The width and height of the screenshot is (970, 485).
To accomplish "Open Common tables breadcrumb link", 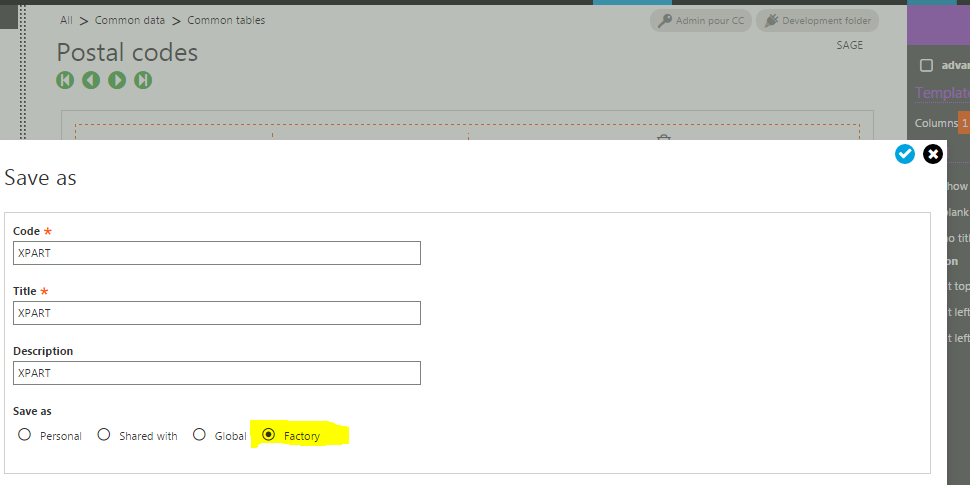I will coord(226,20).
